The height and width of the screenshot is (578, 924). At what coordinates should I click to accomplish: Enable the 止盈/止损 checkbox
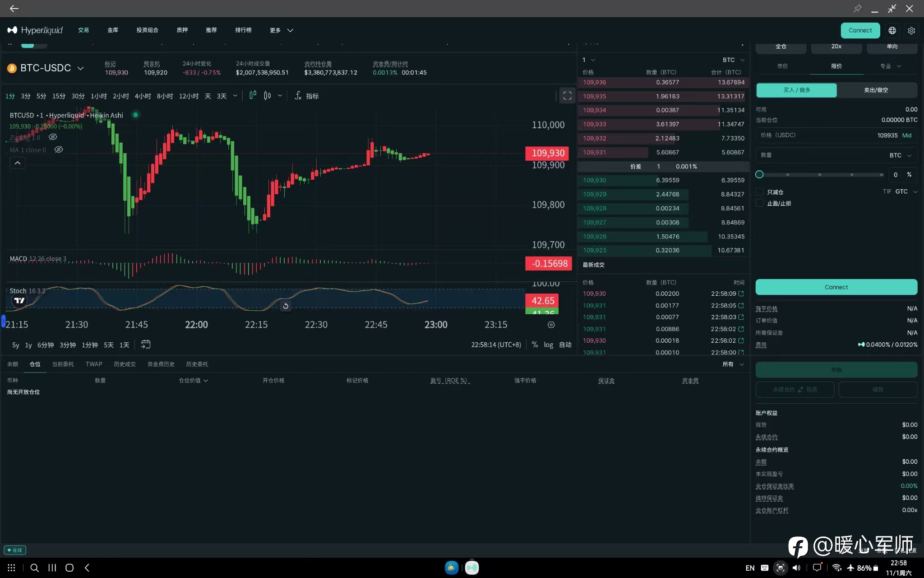pyautogui.click(x=760, y=203)
